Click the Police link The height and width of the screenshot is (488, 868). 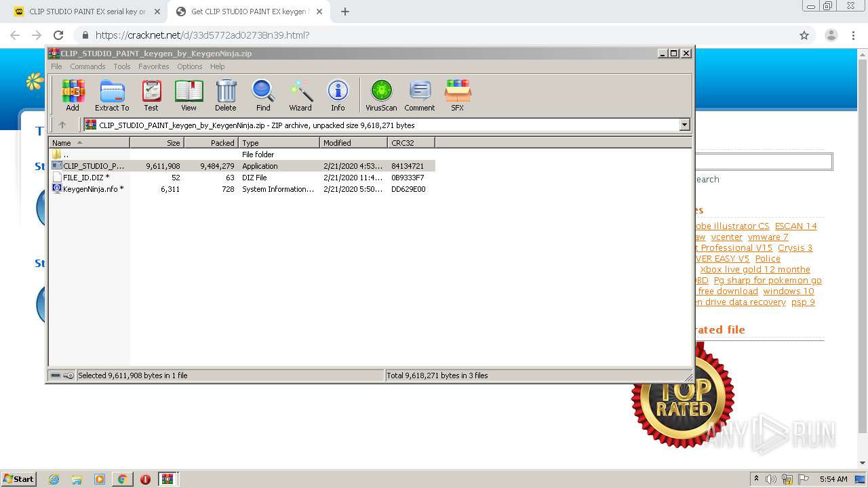[767, 259]
